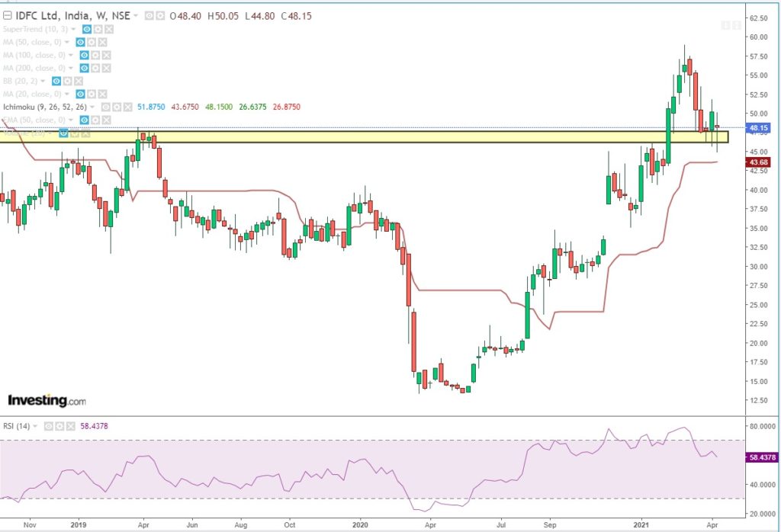Screen dimensions: 781x532
Task: Toggle the MA (100, close, 0) eye
Action: coord(84,55)
